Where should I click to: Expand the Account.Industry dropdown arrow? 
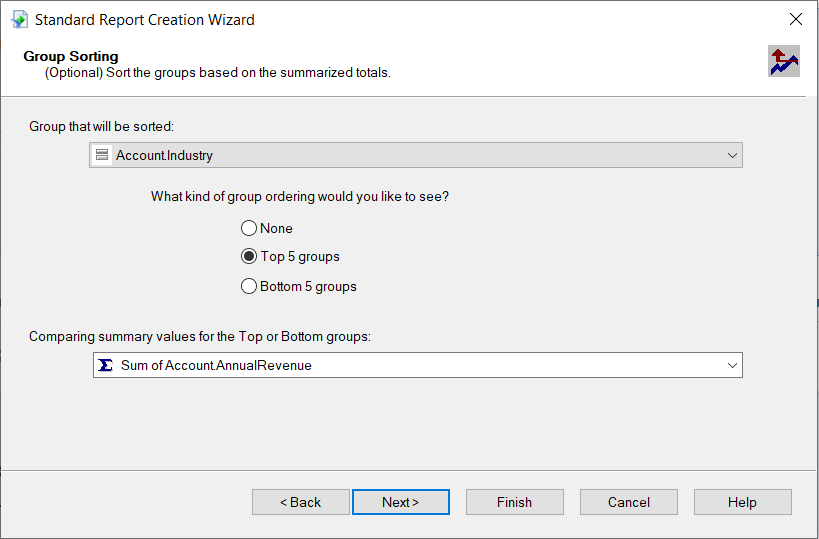point(732,155)
